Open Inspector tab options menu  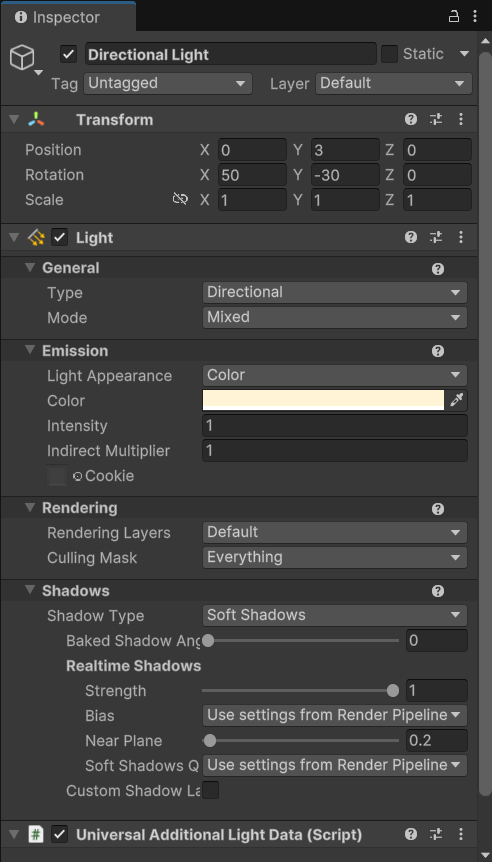coord(475,16)
